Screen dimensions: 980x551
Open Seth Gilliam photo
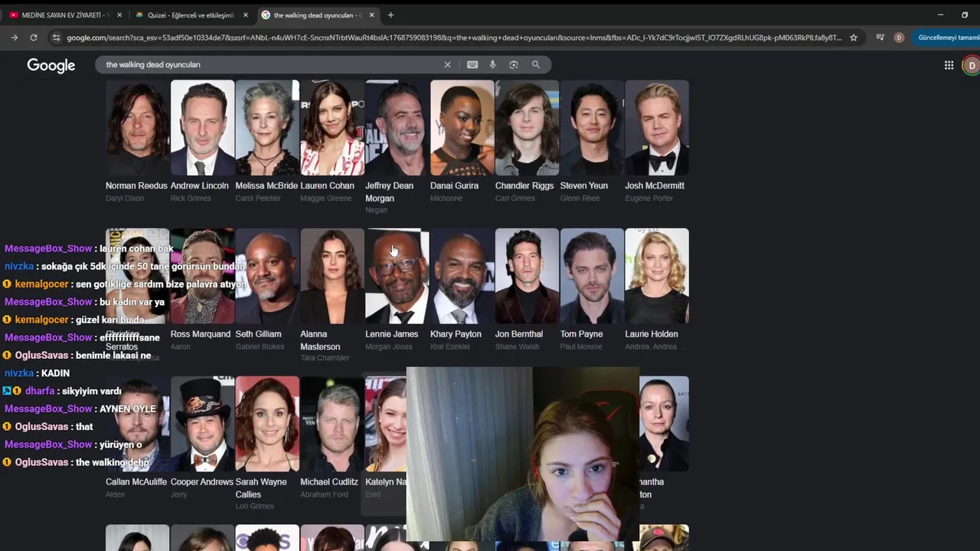[x=267, y=275]
